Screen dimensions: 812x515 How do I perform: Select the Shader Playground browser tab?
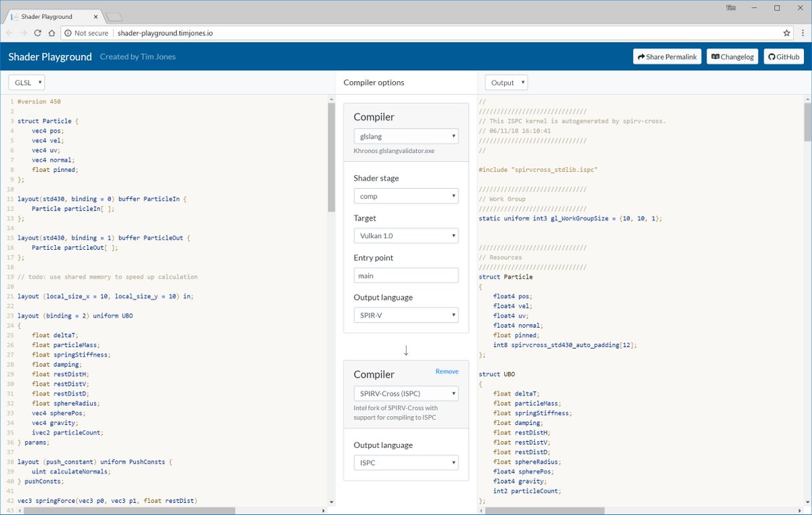point(55,16)
